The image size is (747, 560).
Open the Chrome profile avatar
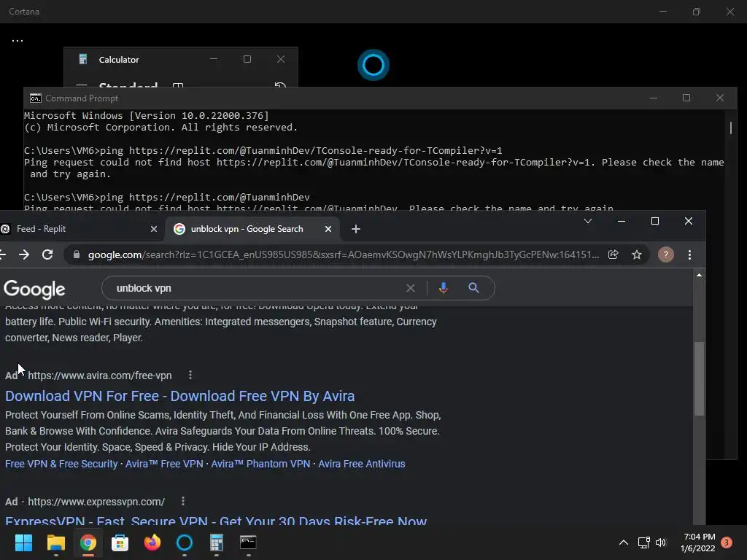[665, 254]
